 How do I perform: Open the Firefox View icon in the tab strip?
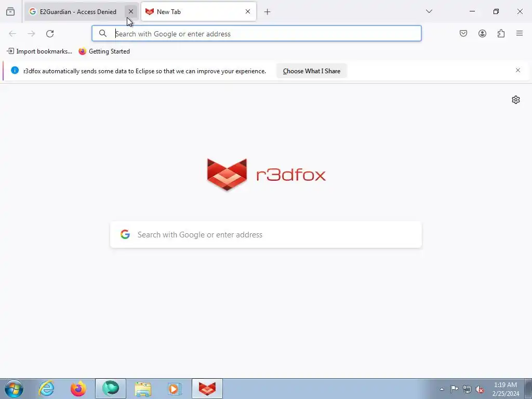tap(10, 12)
